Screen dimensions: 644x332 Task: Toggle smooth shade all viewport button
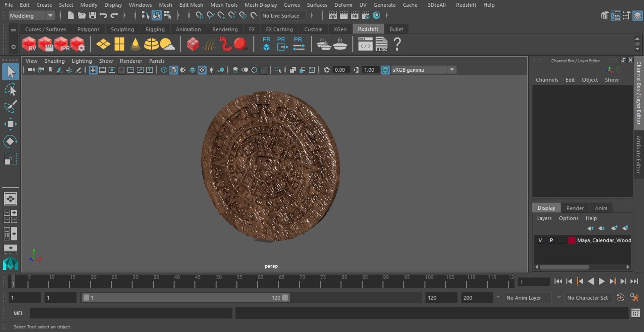point(174,70)
